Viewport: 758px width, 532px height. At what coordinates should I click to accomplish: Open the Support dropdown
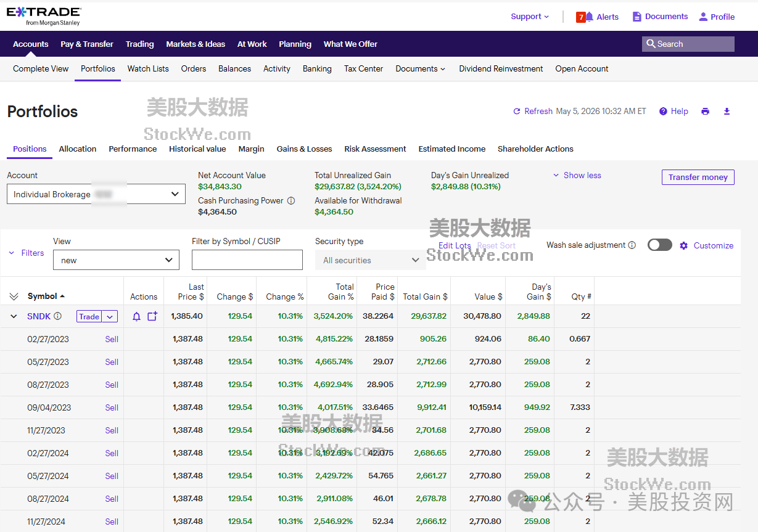click(x=530, y=17)
